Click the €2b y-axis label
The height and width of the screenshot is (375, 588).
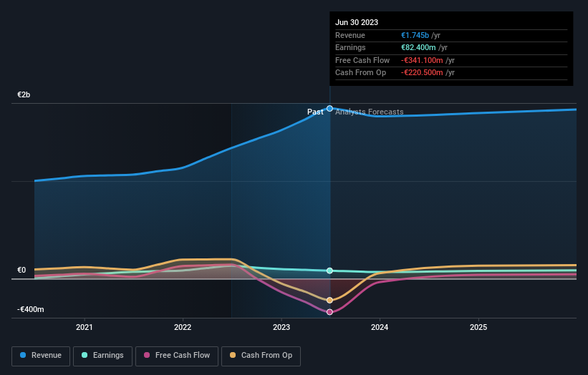[24, 94]
